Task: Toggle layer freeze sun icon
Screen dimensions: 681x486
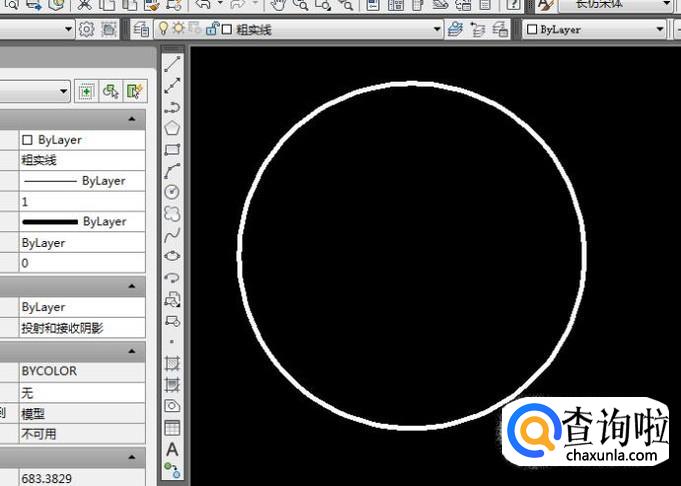Action: point(178,29)
